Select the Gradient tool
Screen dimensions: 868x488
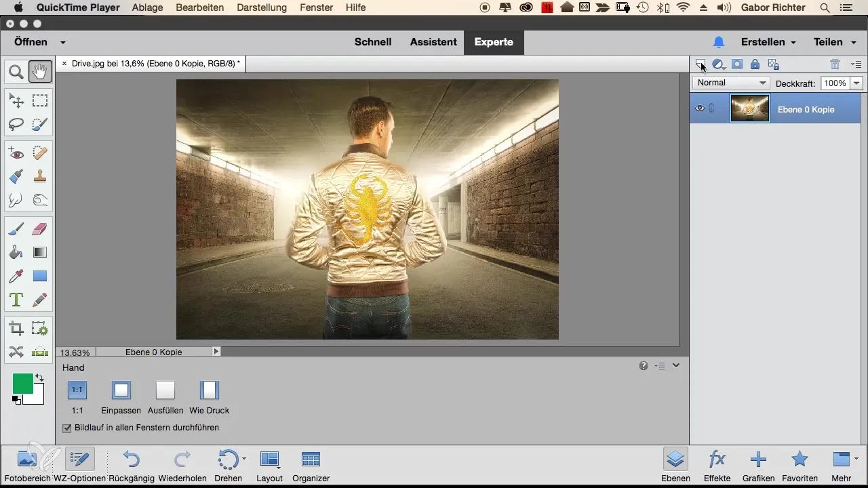pyautogui.click(x=40, y=252)
